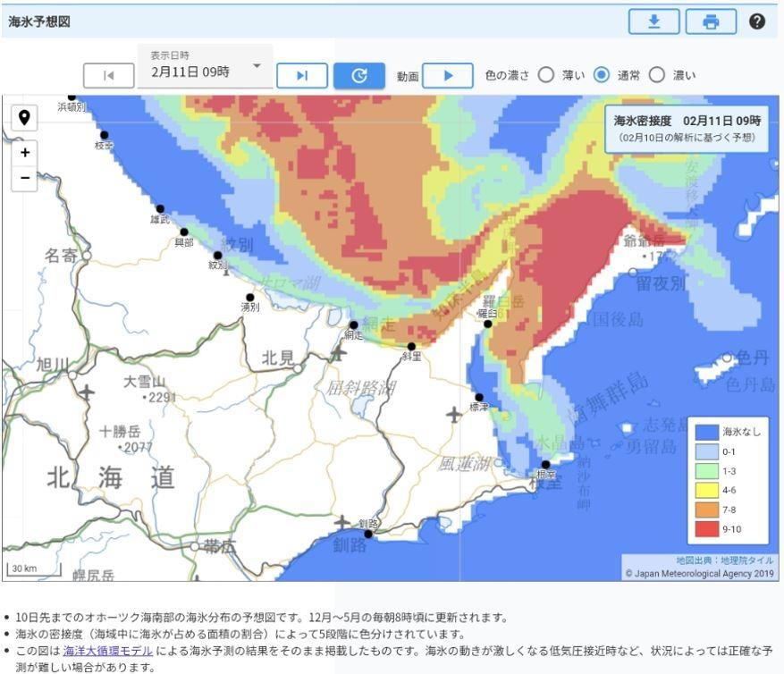784x674 pixels.
Task: Click the yellow 4-6 legend swatch
Action: tap(706, 490)
